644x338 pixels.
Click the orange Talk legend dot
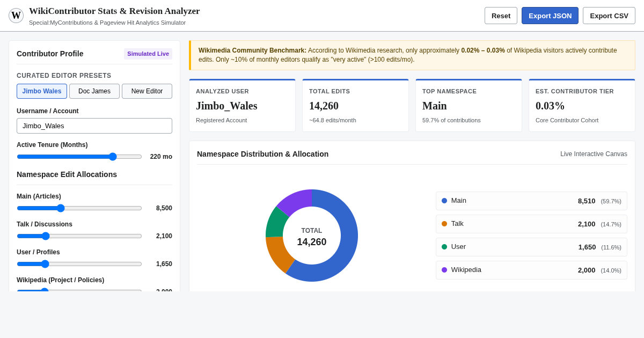[x=444, y=224]
